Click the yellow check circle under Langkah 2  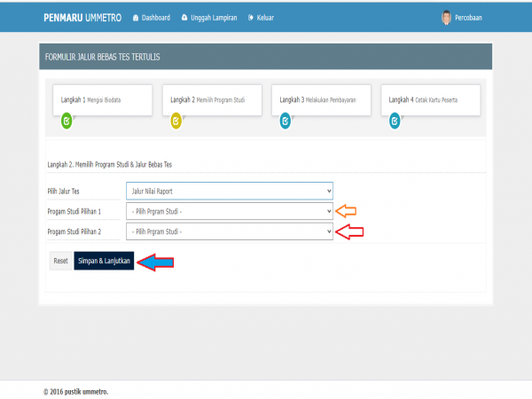pos(176,121)
